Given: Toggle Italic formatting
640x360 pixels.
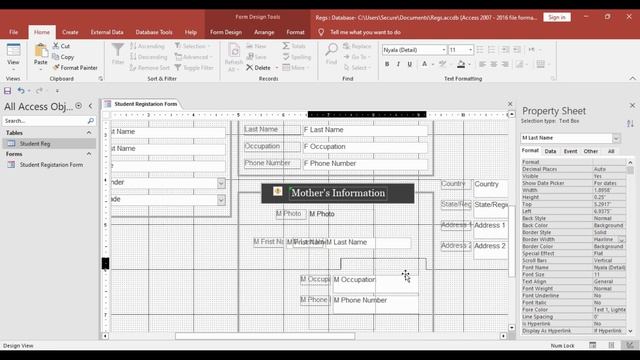Looking at the screenshot, I should tap(398, 64).
